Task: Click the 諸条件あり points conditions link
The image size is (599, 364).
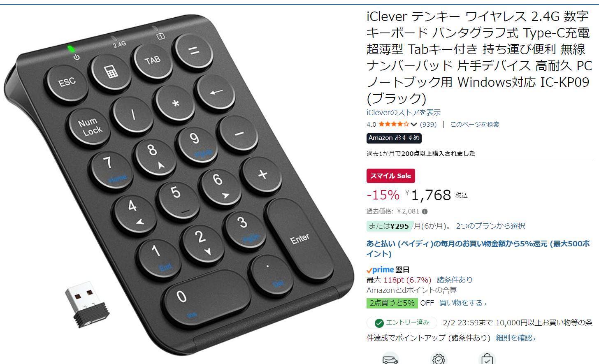Action: (x=455, y=280)
